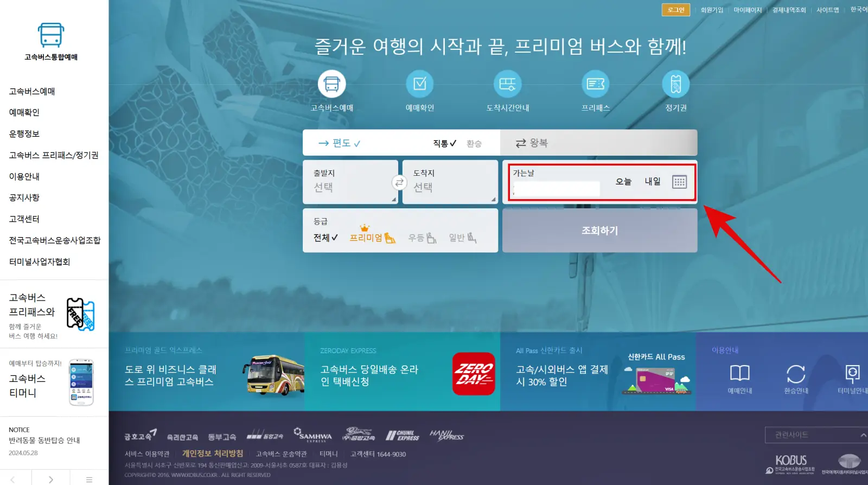Click the SAMHWA express logo

tap(313, 435)
